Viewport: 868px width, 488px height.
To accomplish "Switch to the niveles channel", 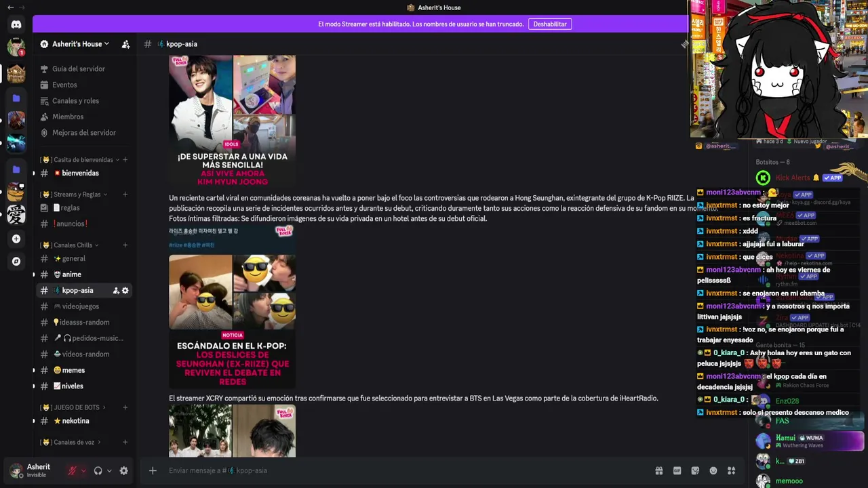I will coord(84,386).
